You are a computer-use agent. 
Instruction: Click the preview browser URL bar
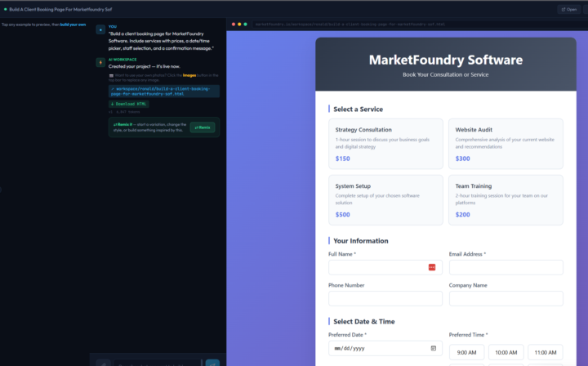tap(418, 25)
